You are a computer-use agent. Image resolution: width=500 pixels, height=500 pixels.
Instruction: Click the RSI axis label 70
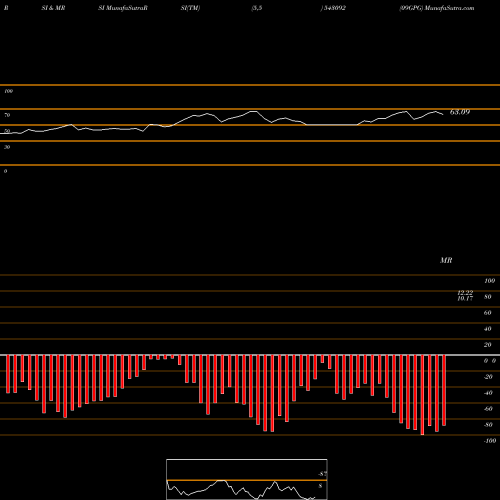(x=7, y=115)
